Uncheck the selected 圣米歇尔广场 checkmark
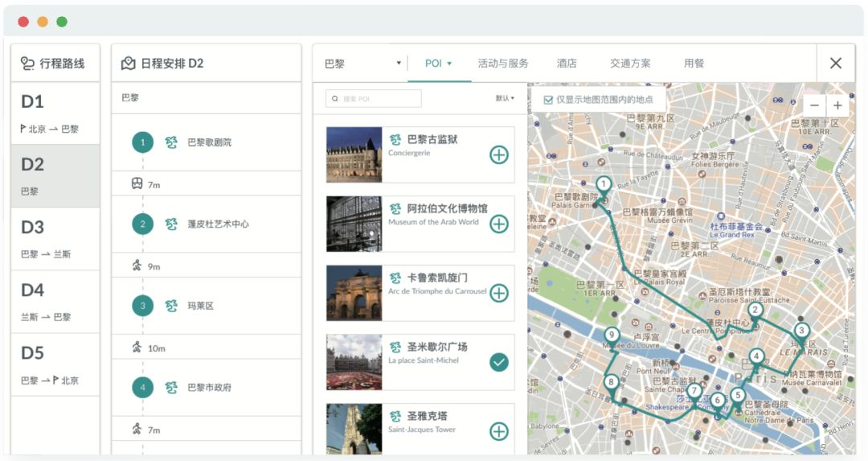 tap(499, 362)
